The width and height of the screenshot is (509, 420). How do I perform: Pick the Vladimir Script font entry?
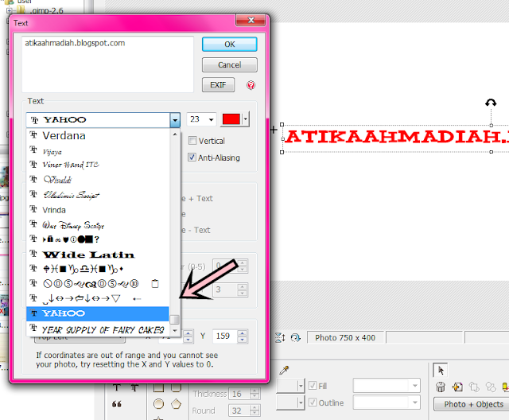click(98, 195)
